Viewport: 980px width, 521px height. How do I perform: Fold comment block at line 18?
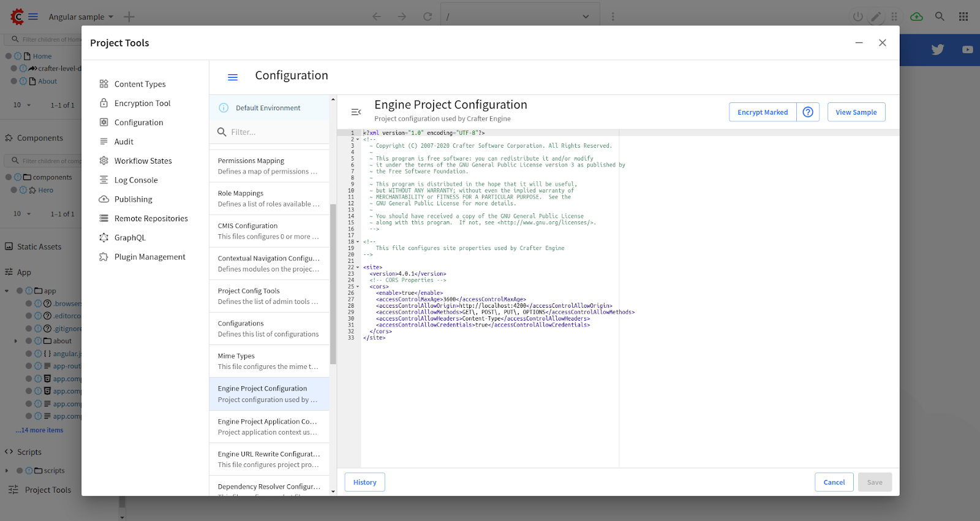(x=358, y=241)
